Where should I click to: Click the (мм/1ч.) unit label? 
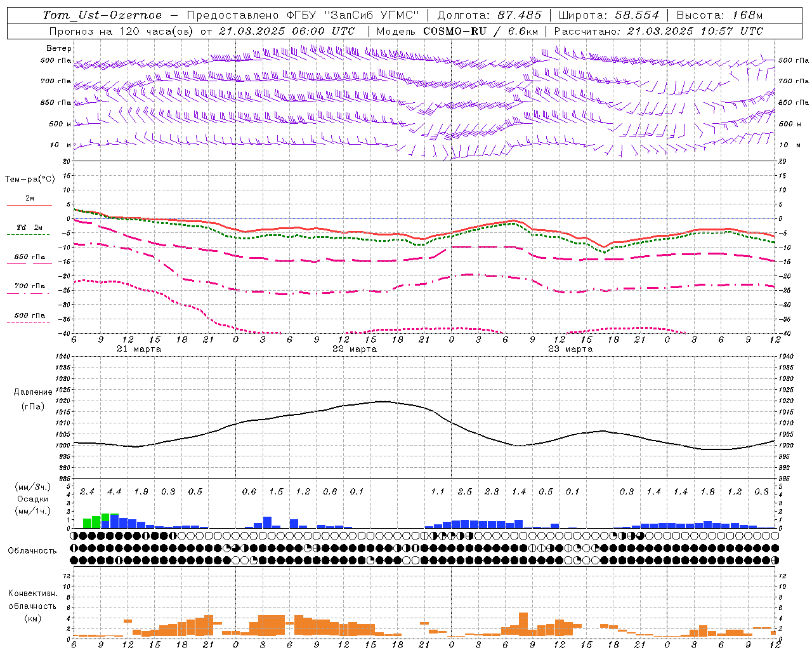32,511
